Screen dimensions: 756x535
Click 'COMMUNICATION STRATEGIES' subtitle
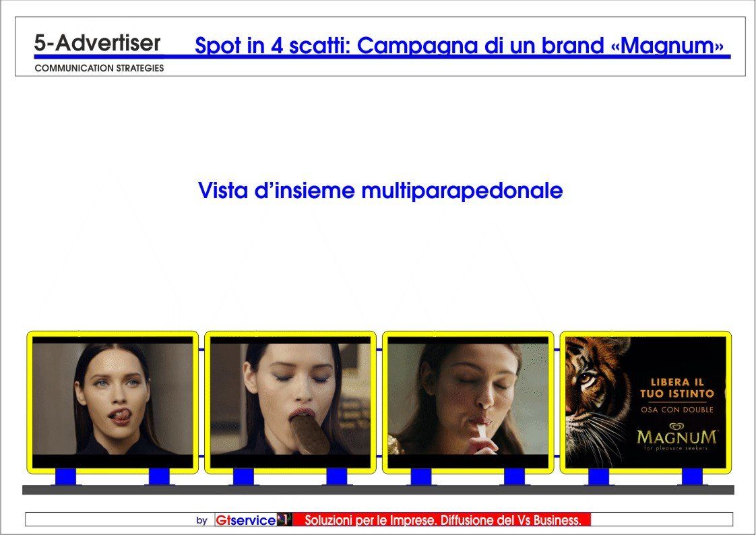coord(99,69)
